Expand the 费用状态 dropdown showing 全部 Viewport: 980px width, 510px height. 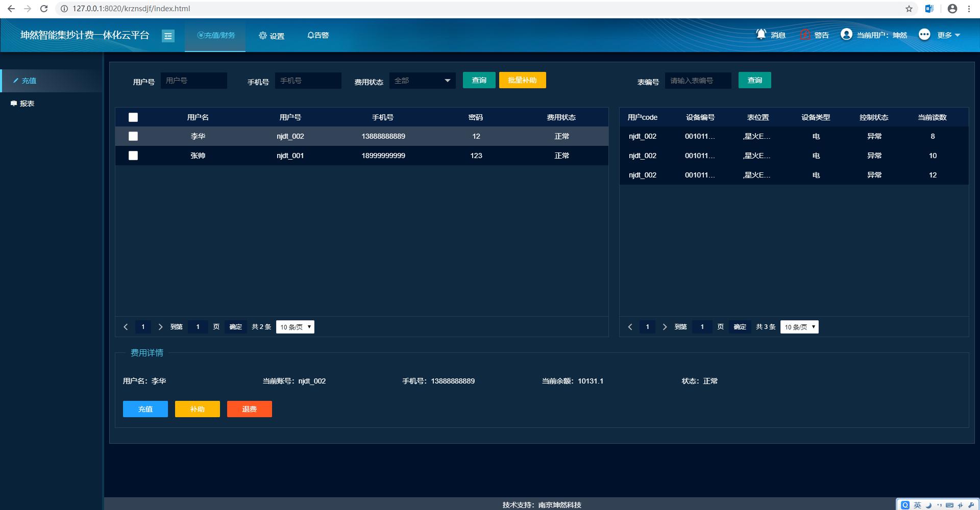(x=422, y=81)
